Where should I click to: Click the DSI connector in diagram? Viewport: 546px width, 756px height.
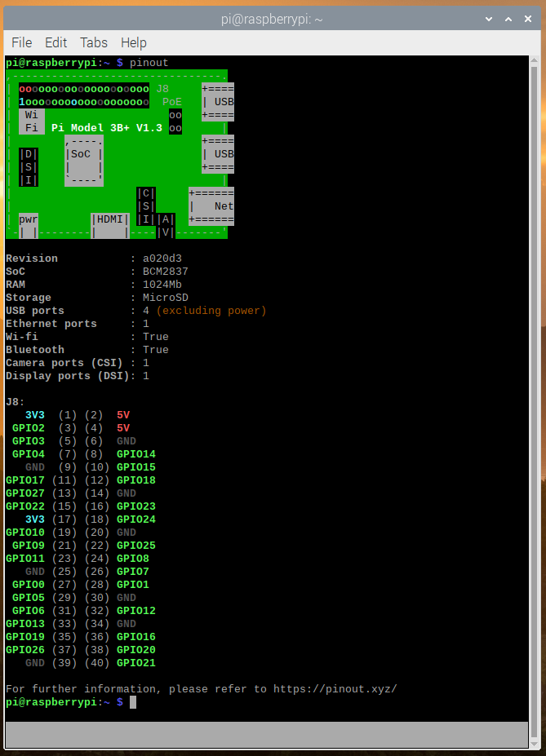point(29,167)
